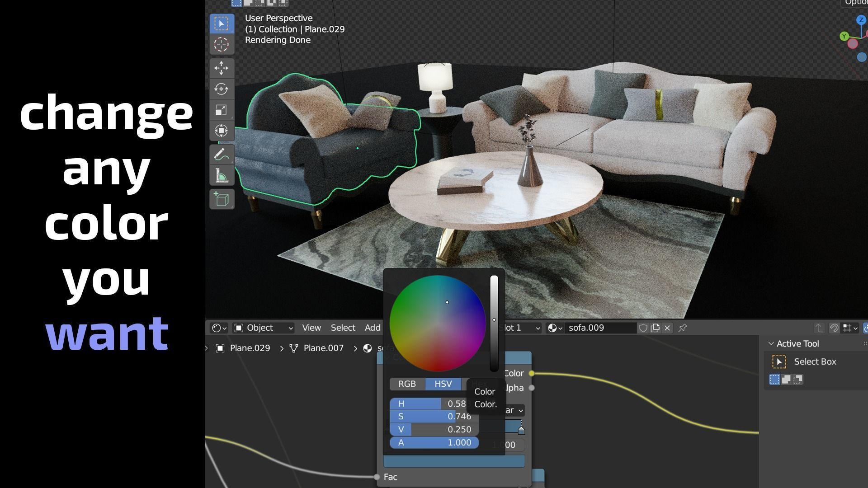The height and width of the screenshot is (488, 868).
Task: Adjust the A alpha slider 1.000
Action: tap(434, 443)
